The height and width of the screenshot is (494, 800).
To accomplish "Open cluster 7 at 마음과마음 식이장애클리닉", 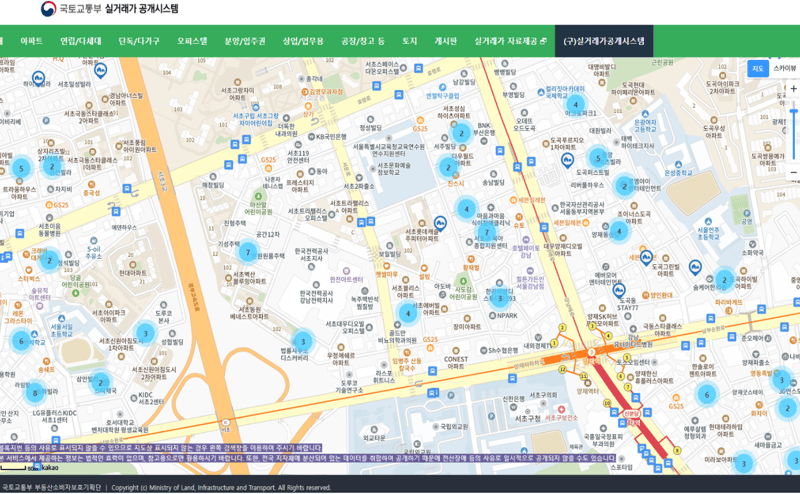I will (x=487, y=233).
